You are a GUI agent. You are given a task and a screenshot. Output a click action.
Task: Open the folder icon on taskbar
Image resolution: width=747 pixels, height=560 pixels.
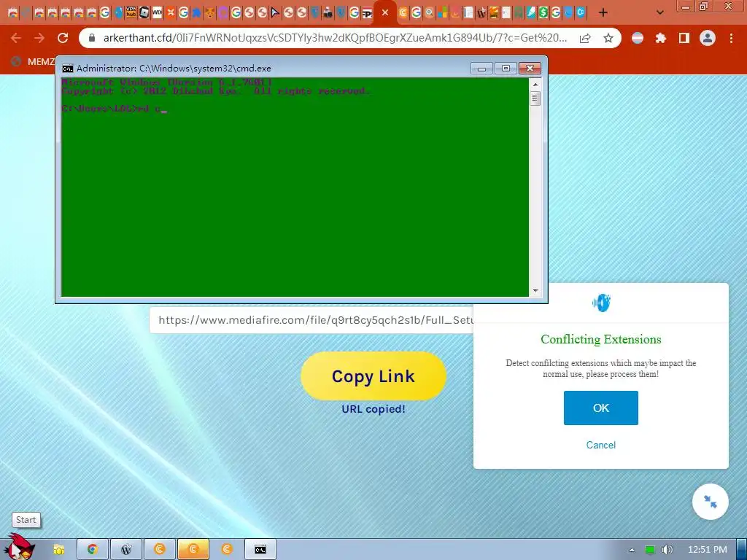[x=58, y=550]
